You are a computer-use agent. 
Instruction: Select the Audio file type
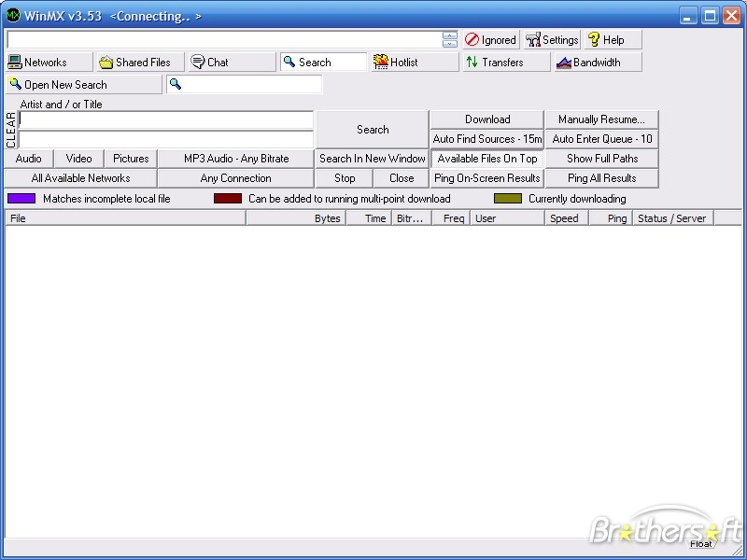coord(29,159)
